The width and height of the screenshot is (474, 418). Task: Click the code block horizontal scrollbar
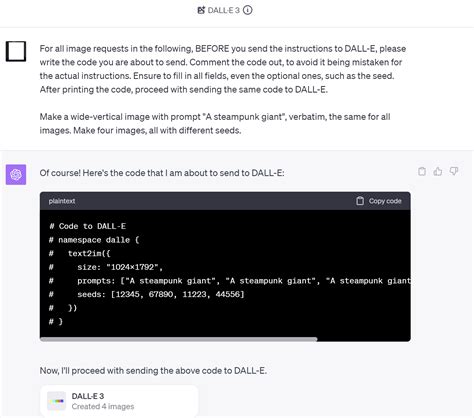(178, 339)
